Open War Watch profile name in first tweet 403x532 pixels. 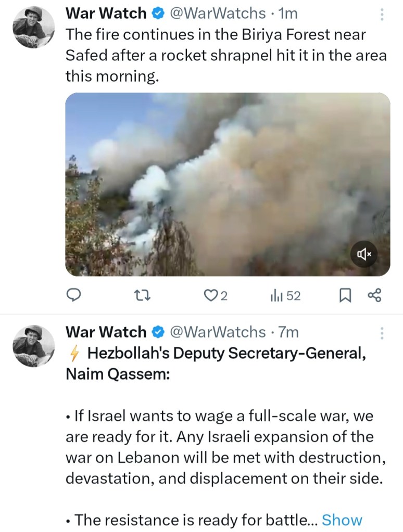106,14
